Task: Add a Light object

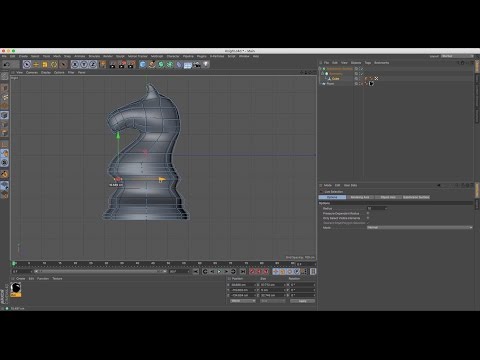Action: (206, 64)
